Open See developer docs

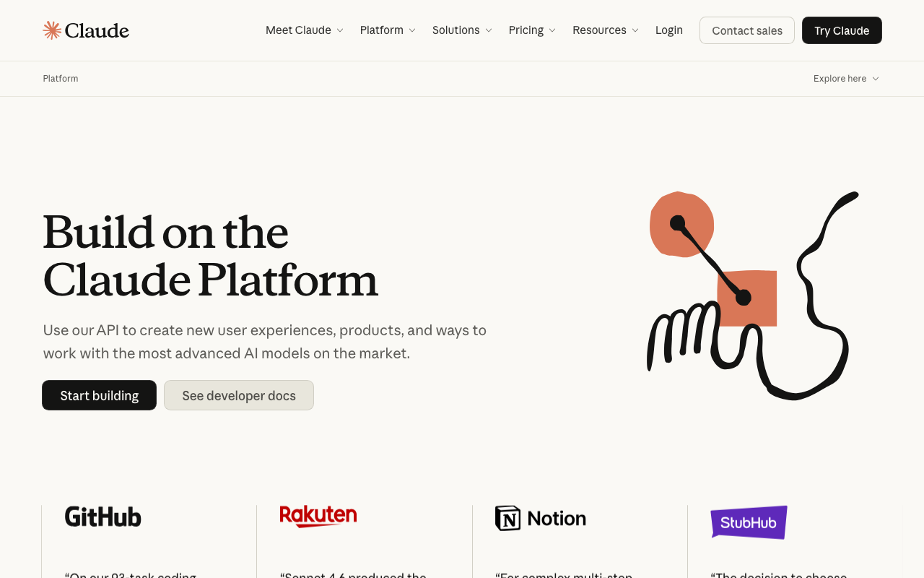[239, 395]
